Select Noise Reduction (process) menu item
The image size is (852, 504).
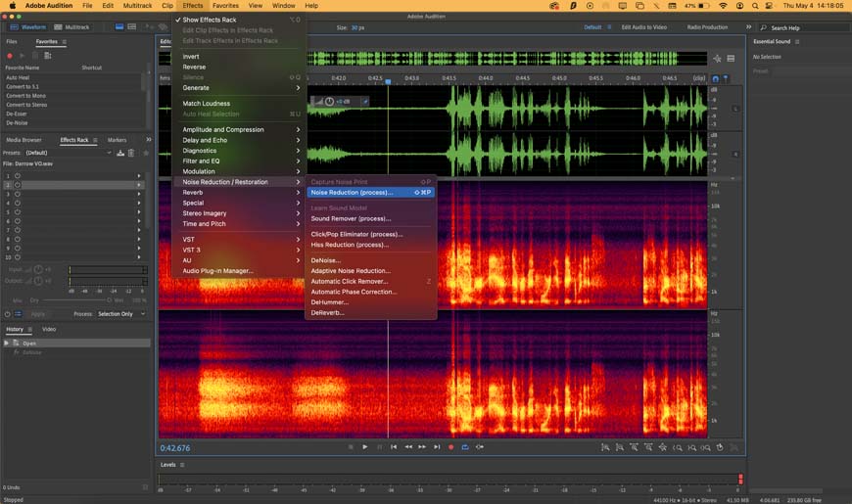tap(352, 193)
